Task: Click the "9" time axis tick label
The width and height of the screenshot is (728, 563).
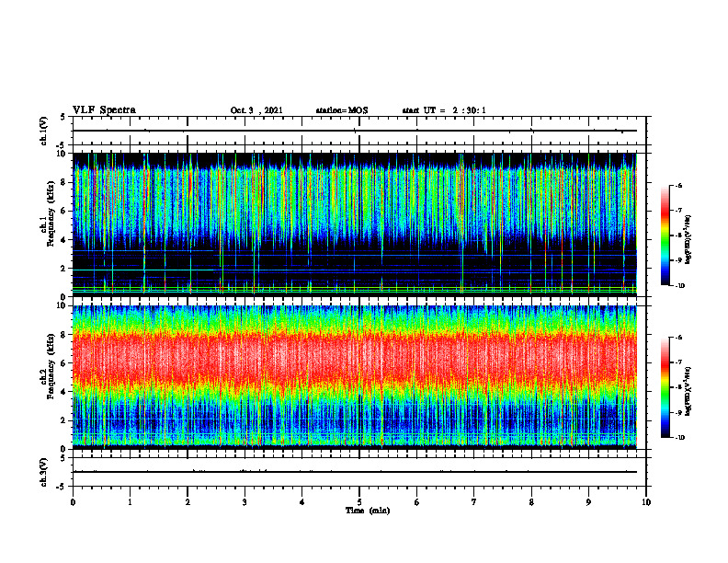Action: coord(588,502)
